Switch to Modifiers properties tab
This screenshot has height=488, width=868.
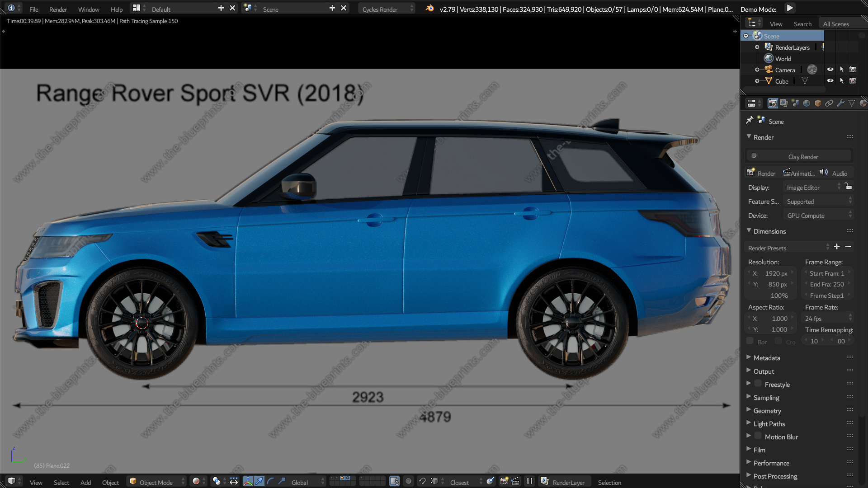(840, 103)
